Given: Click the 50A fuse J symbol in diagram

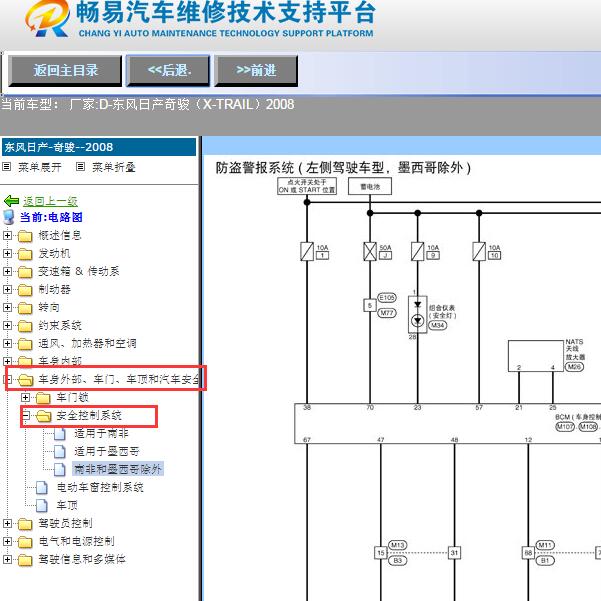Looking at the screenshot, I should click(370, 252).
